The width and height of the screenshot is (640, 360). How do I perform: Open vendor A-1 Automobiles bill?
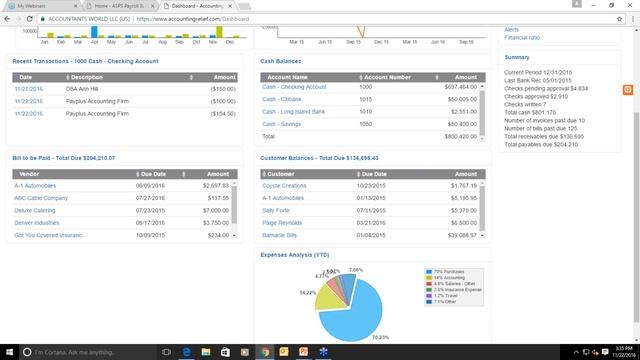[35, 186]
